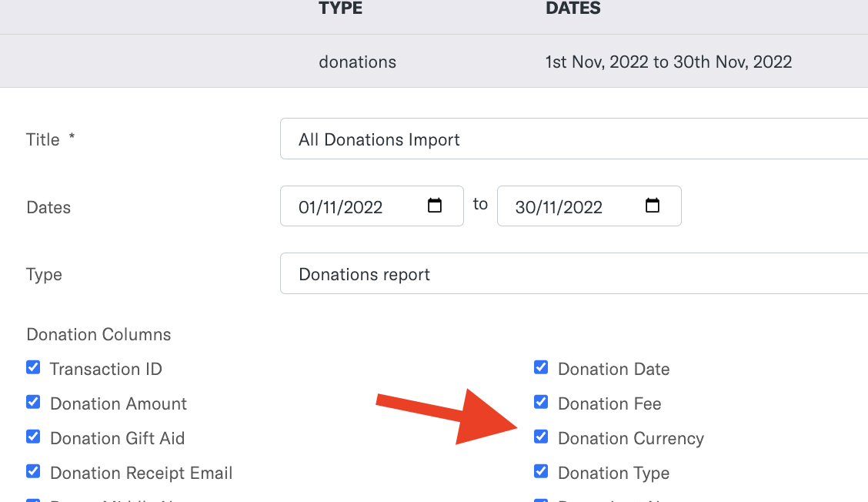Uncheck the Transaction ID checkbox
This screenshot has height=502, width=868.
33,367
